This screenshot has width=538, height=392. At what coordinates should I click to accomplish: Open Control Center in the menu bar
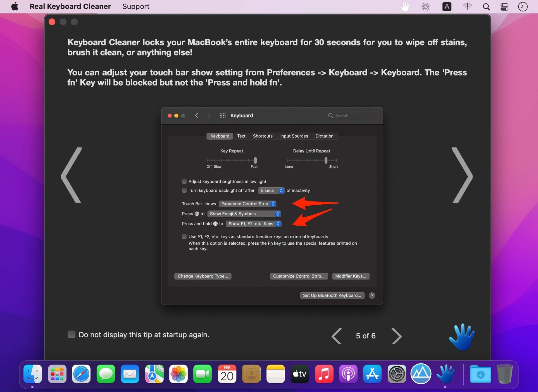click(504, 7)
